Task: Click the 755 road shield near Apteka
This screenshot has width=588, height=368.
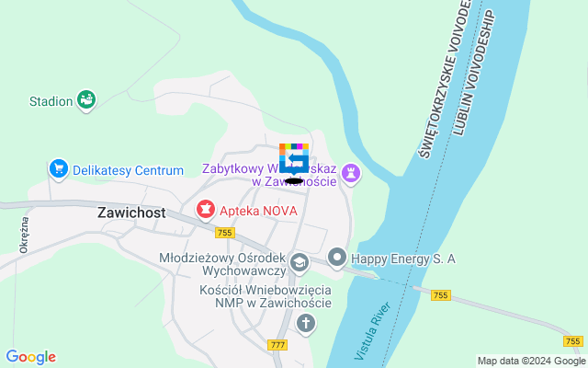Action: click(x=225, y=233)
